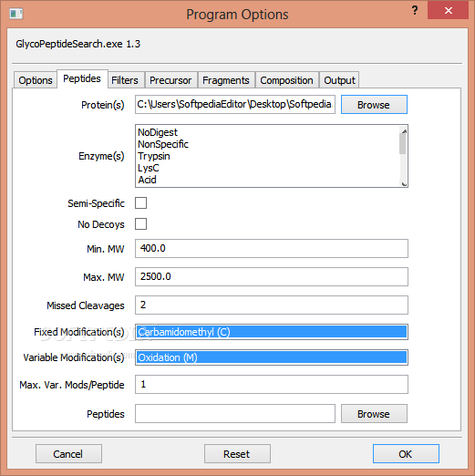
Task: Open the Composition tab
Action: pyautogui.click(x=286, y=80)
